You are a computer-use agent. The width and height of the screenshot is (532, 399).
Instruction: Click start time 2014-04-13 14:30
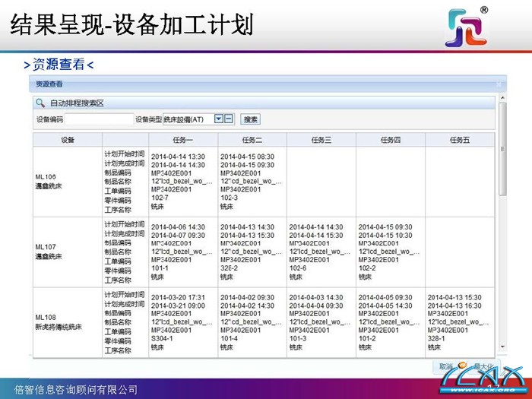click(247, 227)
